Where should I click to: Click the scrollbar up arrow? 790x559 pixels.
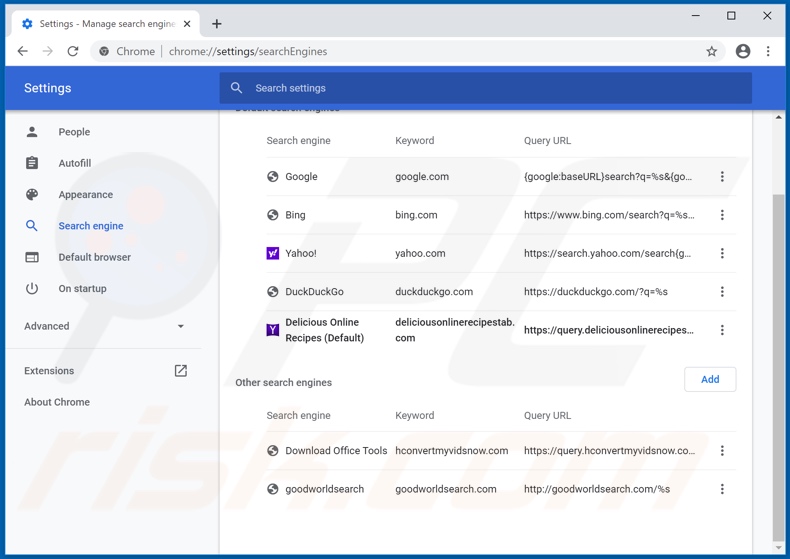point(779,117)
